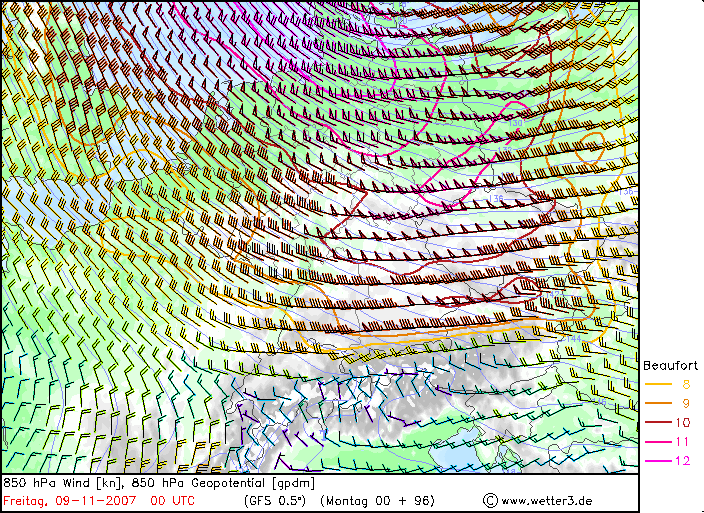This screenshot has height=513, width=704.
Task: Click the Beaufort 11 magenta legend line
Action: 657,441
